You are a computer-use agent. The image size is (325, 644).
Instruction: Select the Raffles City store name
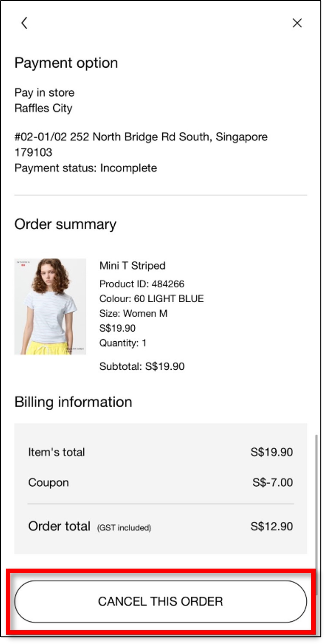pos(43,108)
